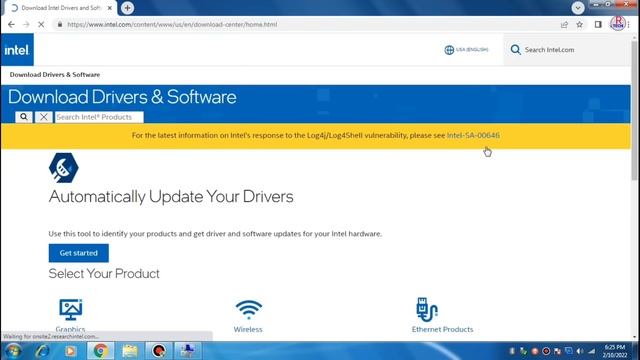The image size is (640, 360).
Task: Click the driver update assistant hexagon icon
Action: pos(63,168)
